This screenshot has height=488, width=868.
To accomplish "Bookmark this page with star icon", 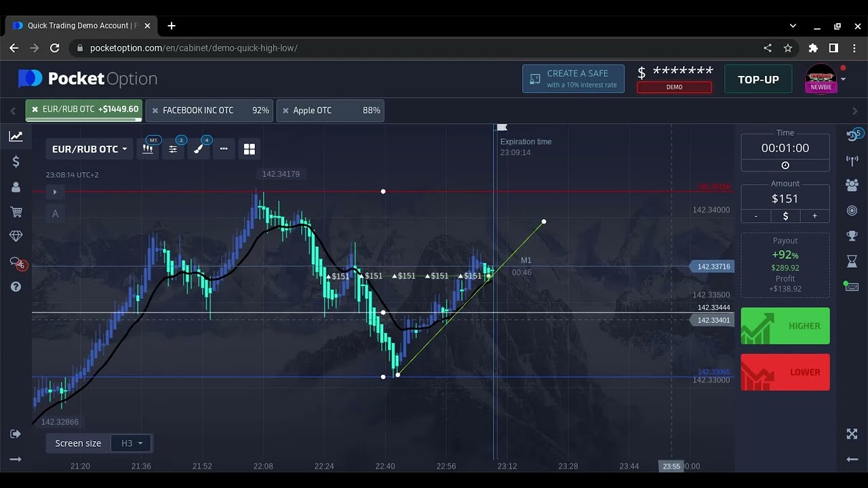I will click(x=788, y=48).
